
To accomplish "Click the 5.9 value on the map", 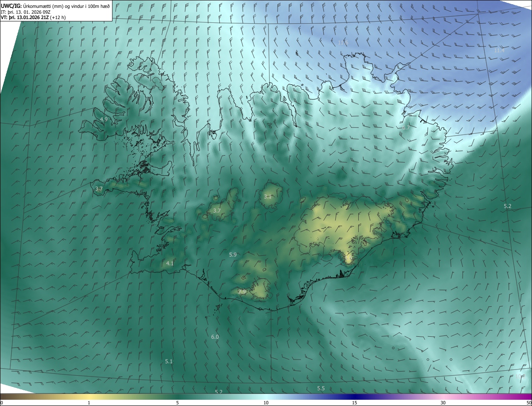I will 233,255.
